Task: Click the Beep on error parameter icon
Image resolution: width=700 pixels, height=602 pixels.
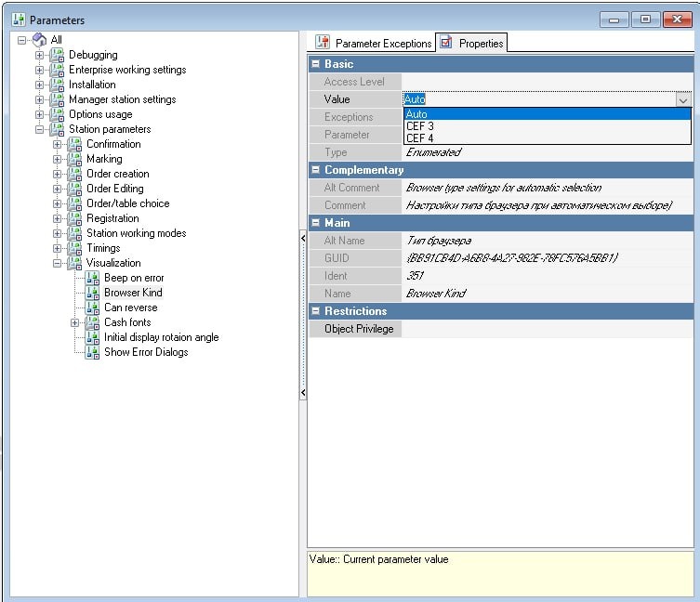Action: pyautogui.click(x=92, y=278)
